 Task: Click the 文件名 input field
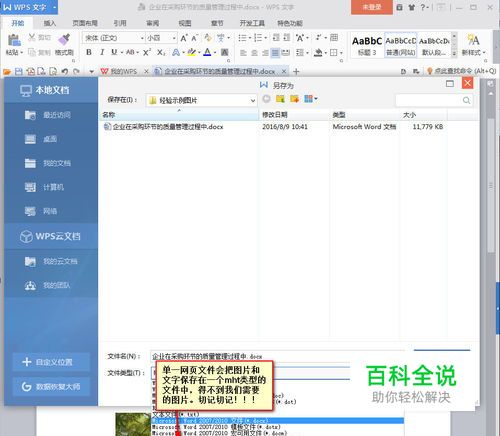pyautogui.click(x=278, y=356)
